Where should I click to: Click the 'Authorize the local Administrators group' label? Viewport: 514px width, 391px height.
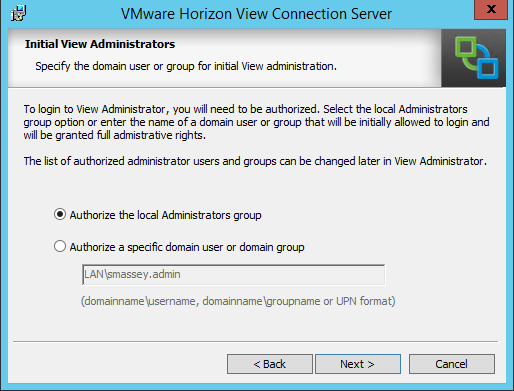[165, 215]
